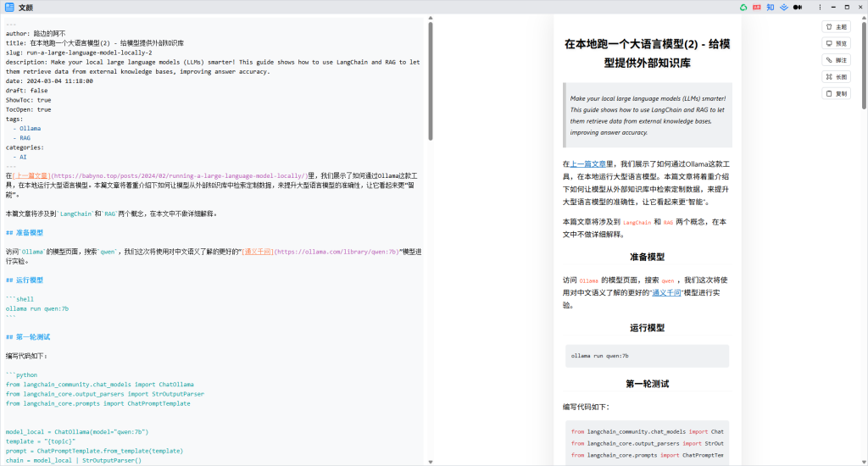
Task: Click the '## 准备模型' heading in editor
Action: click(x=25, y=233)
